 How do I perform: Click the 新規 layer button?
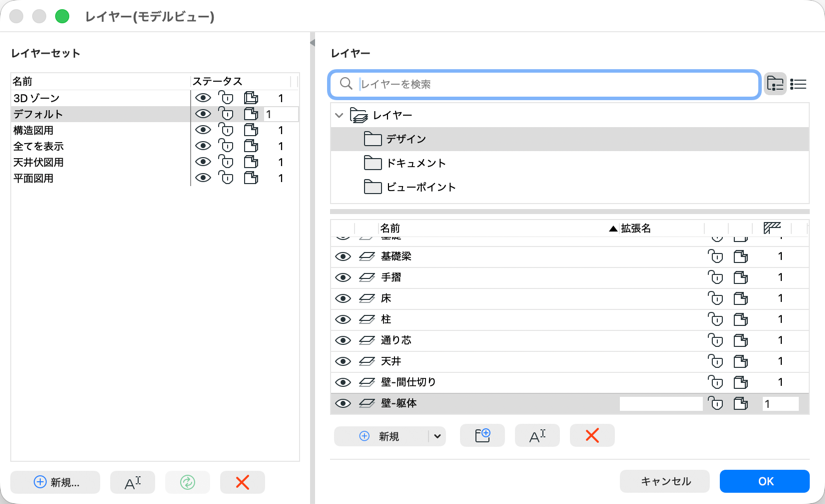pyautogui.click(x=381, y=436)
